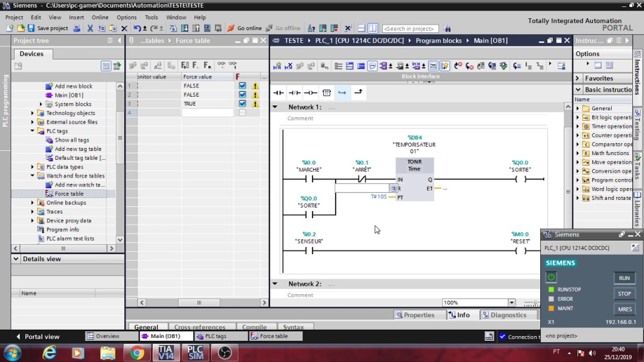Click the Delete X icon in main toolbar

pyautogui.click(x=124, y=28)
